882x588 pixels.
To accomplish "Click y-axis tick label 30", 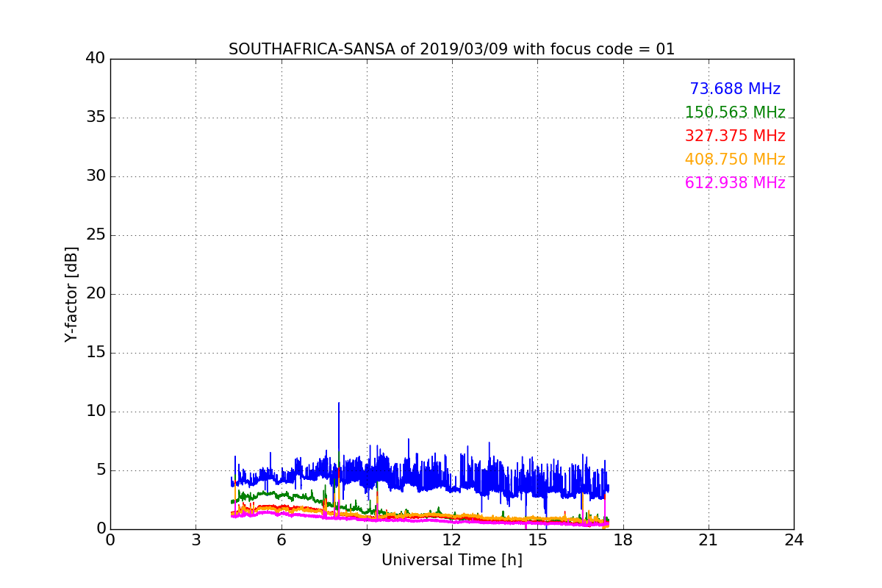I will click(96, 176).
